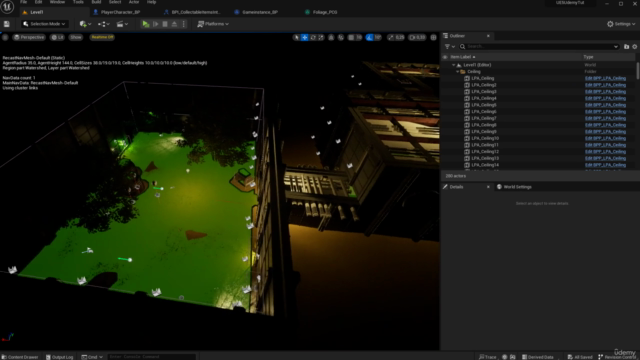640x360 pixels.
Task: Activate the Rotate tool
Action: coord(313,38)
